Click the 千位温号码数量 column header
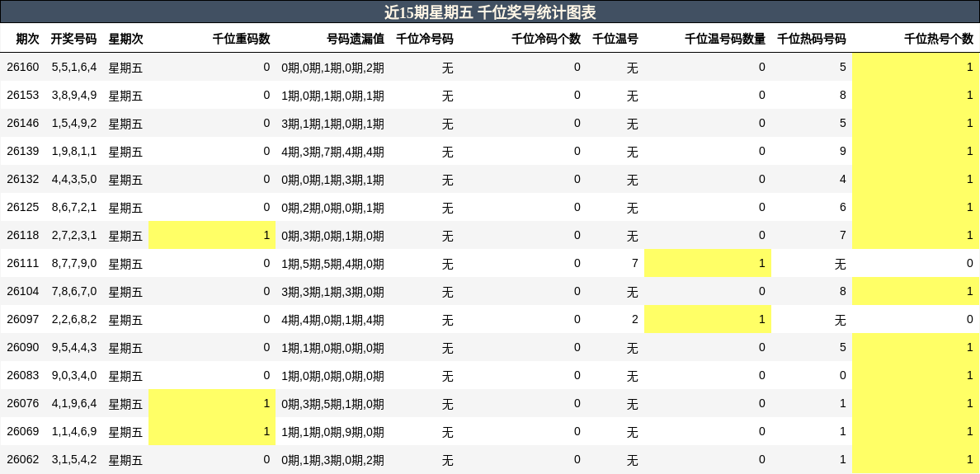Viewport: 980px width, 474px height. [725, 39]
